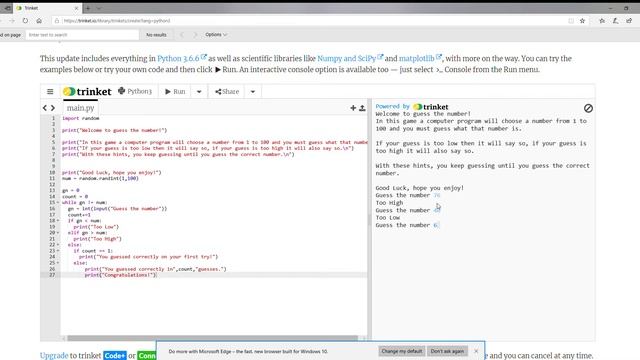640x360 pixels.
Task: Go to next find result arrow
Action: click(195, 35)
